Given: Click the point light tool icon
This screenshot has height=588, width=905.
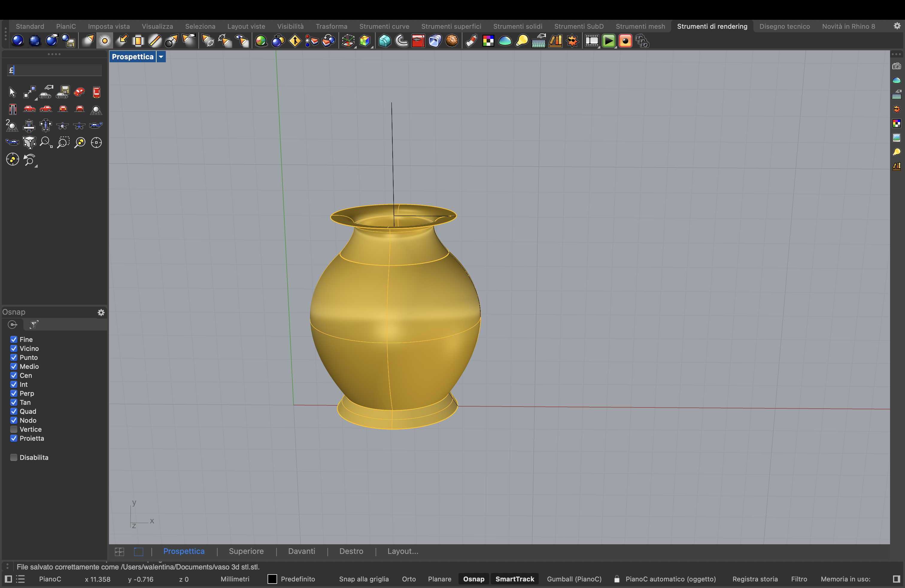Looking at the screenshot, I should coord(104,41).
